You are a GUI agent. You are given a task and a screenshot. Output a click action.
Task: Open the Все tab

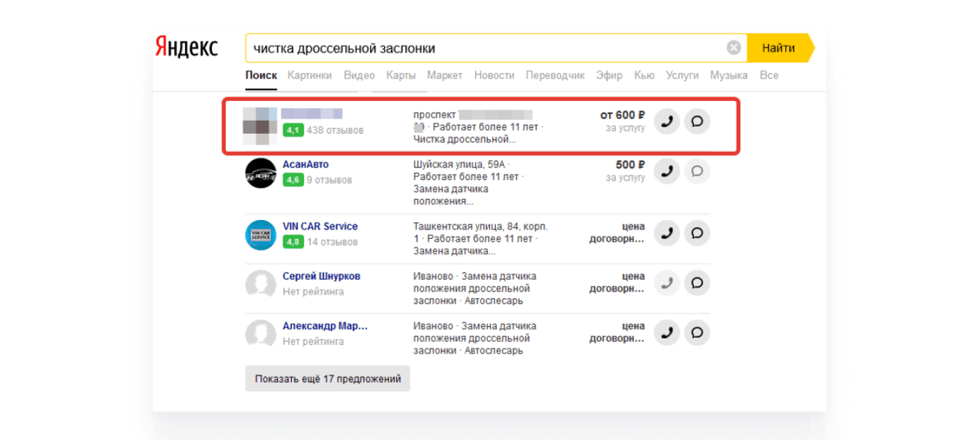point(769,75)
